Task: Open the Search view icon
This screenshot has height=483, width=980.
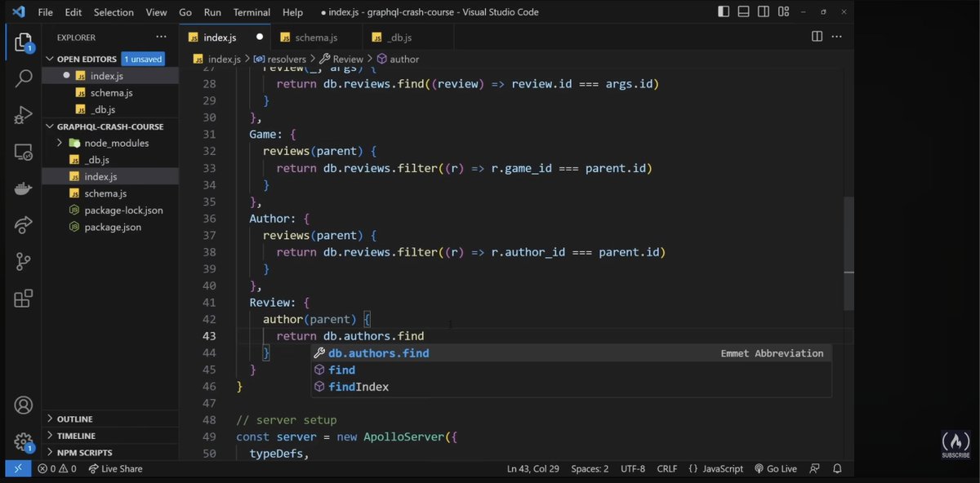Action: [24, 78]
